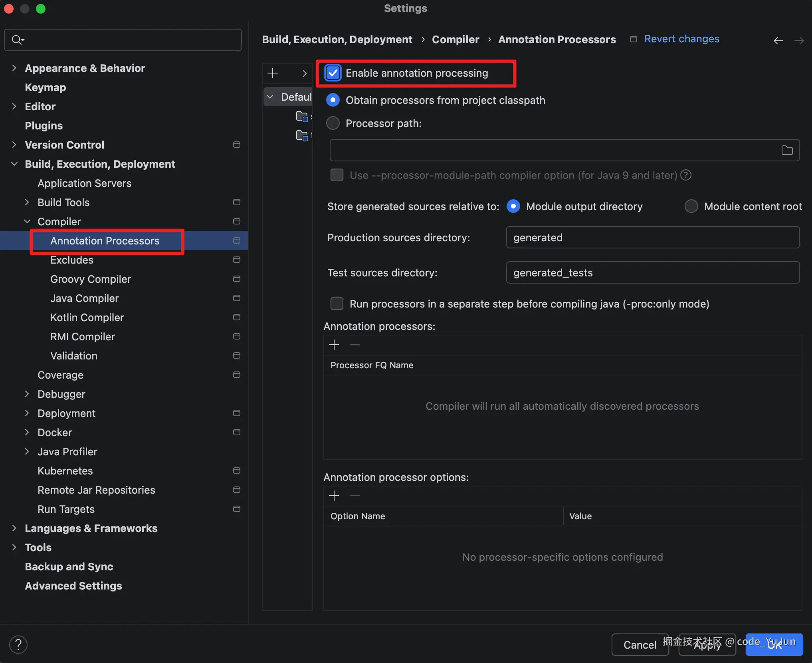Expand the Build Tools node

[27, 202]
